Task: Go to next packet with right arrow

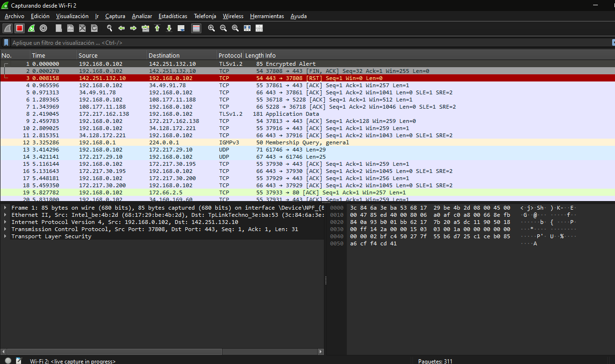Action: [133, 28]
